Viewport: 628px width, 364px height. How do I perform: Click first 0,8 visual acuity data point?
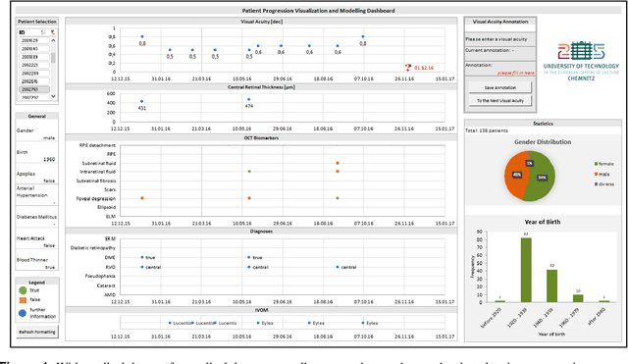(142, 37)
